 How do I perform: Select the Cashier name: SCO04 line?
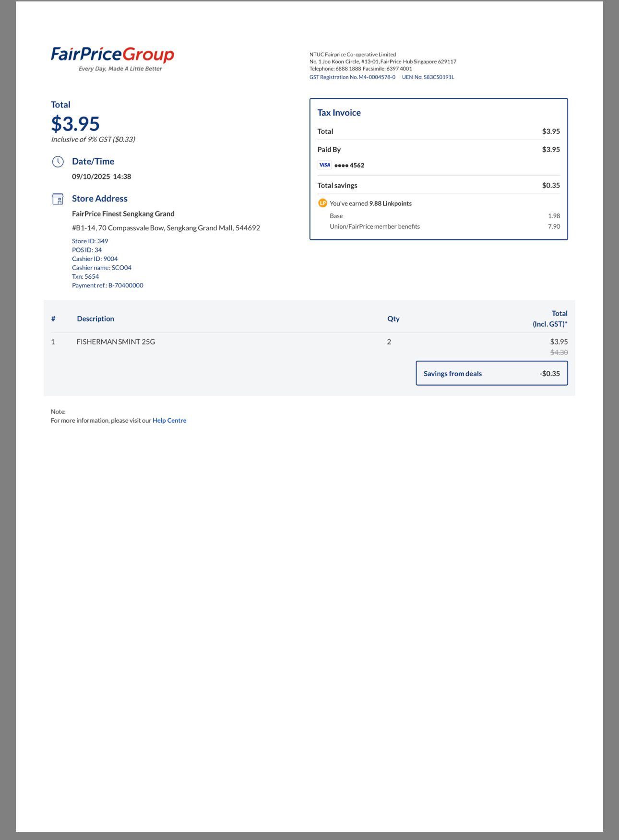click(102, 268)
